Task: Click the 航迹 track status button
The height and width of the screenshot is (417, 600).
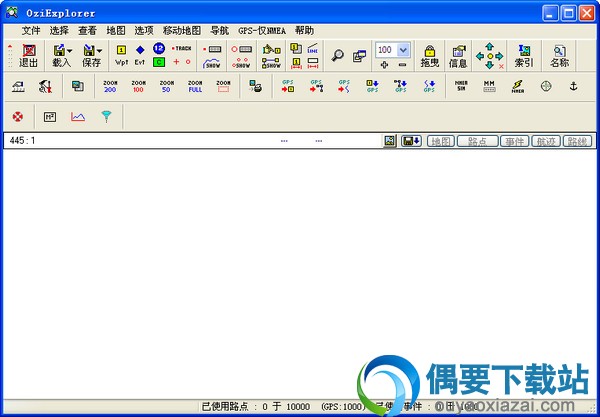Action: click(546, 141)
